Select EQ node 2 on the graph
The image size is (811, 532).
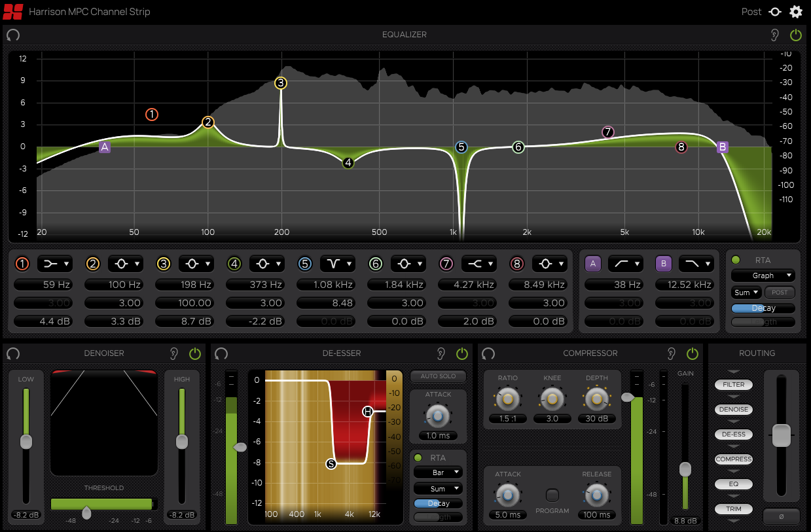208,122
